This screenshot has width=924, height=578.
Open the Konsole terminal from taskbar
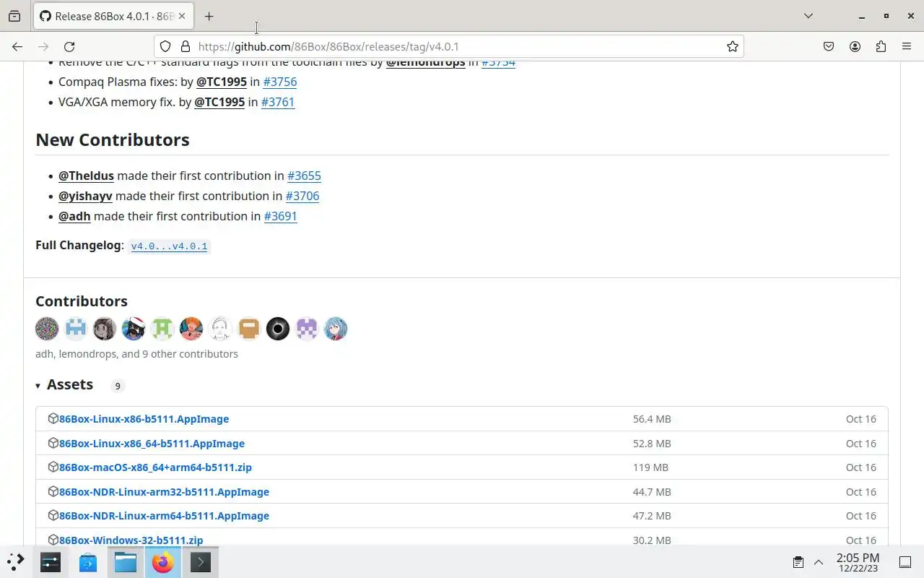201,561
